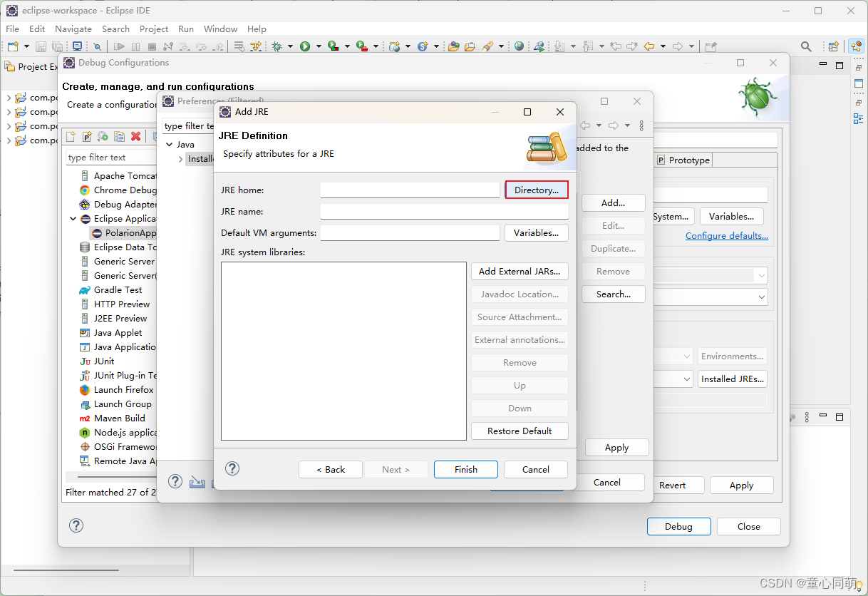
Task: Click the yellow Back arrow in main toolbar
Action: [x=649, y=46]
